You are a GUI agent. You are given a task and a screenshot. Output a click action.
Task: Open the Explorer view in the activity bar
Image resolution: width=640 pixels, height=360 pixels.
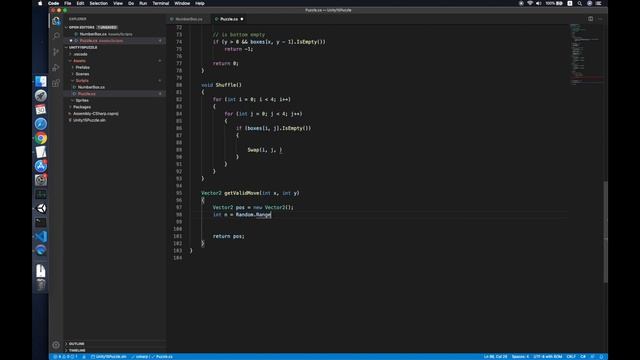56,21
